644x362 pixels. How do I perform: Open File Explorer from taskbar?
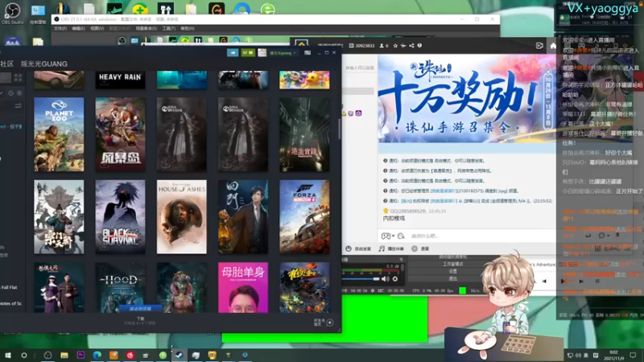[x=64, y=356]
